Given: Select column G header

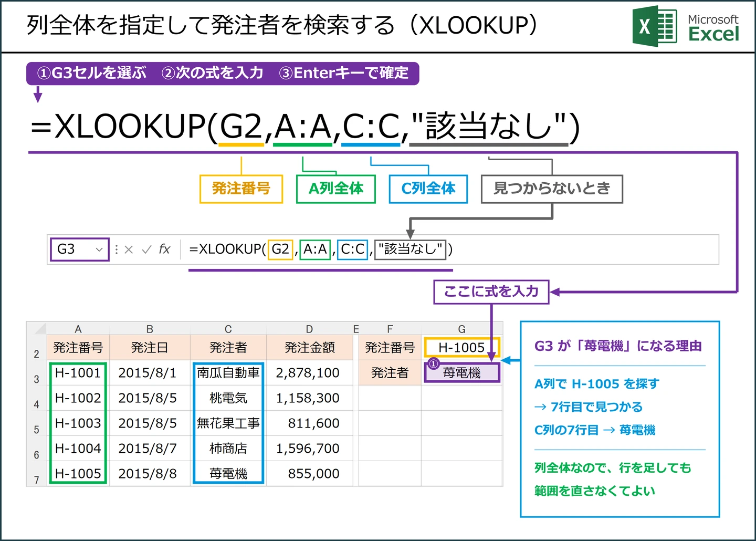Looking at the screenshot, I should [x=462, y=329].
